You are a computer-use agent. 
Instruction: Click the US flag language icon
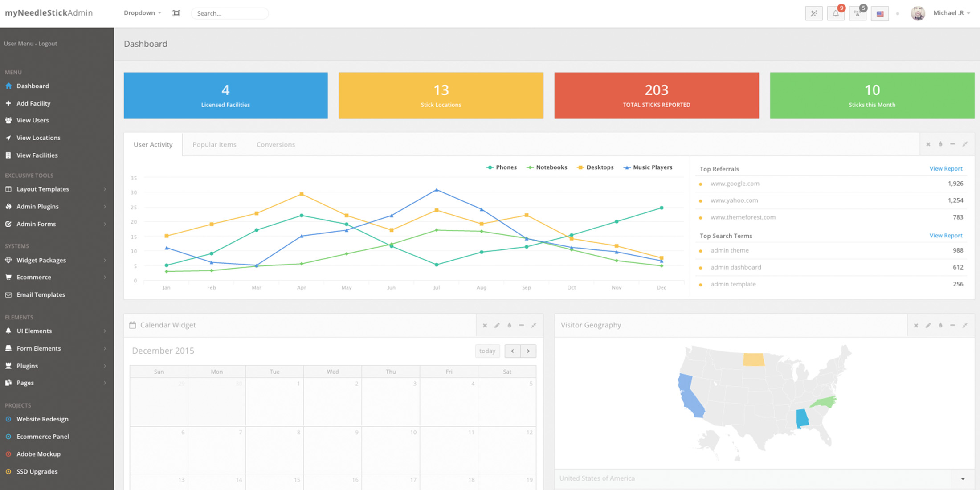[x=880, y=14]
